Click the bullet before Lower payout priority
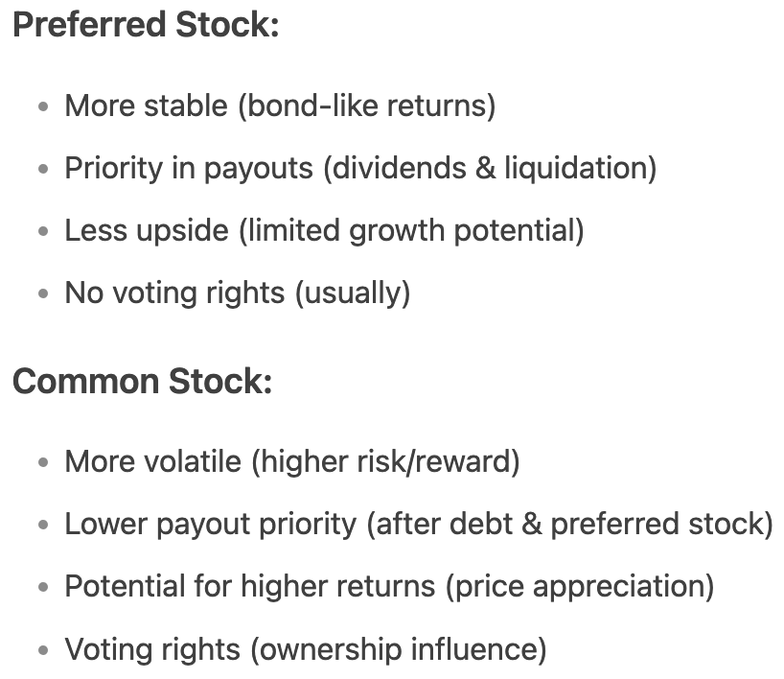Viewport: 784px width, 679px height. 43,525
